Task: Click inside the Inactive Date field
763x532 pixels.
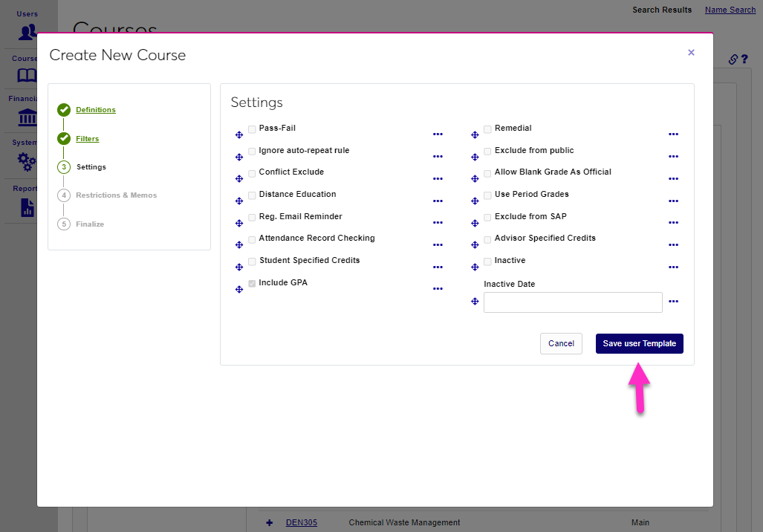Action: point(573,302)
